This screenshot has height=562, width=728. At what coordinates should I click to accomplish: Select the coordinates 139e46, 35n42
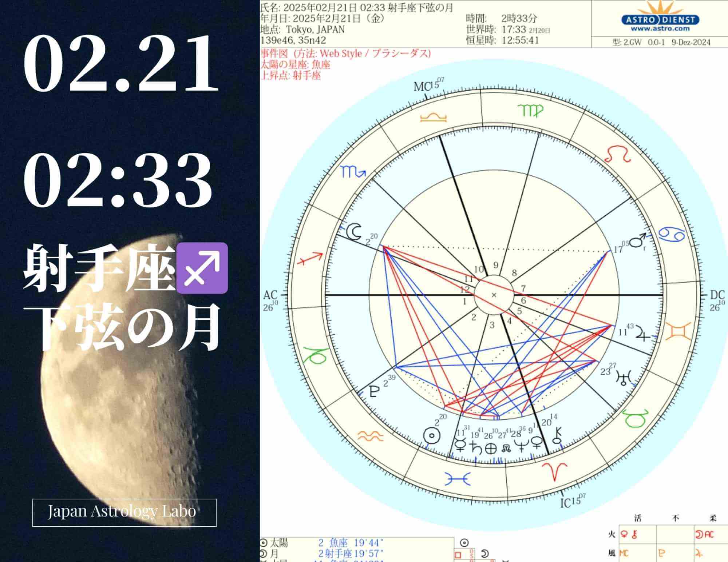(x=293, y=40)
